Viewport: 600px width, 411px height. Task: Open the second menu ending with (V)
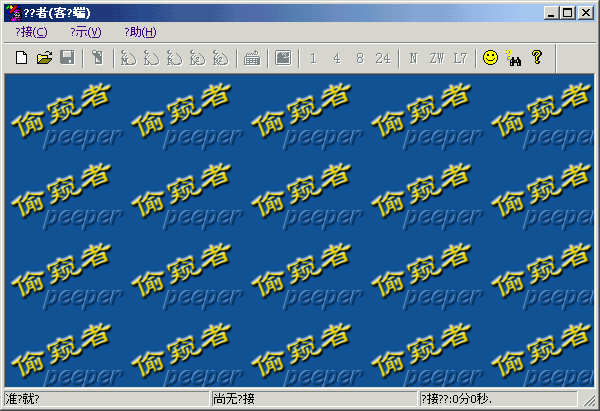coord(85,32)
